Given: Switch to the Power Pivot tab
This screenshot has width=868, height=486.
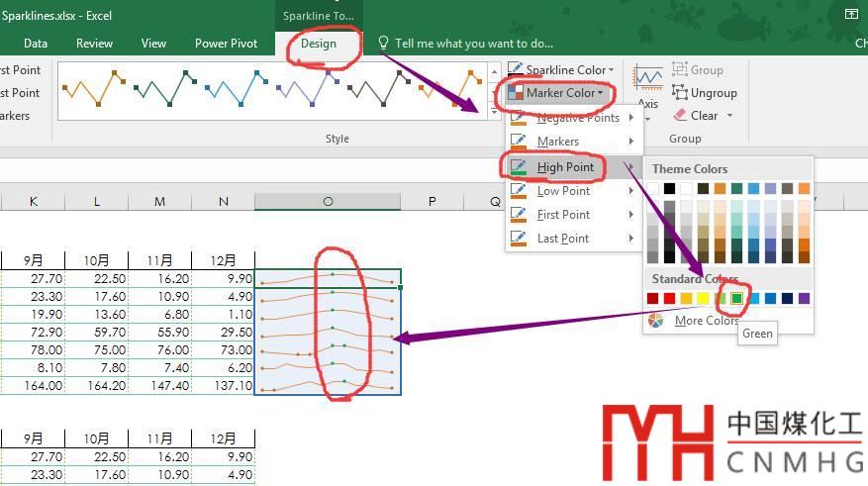Looking at the screenshot, I should pyautogui.click(x=226, y=44).
